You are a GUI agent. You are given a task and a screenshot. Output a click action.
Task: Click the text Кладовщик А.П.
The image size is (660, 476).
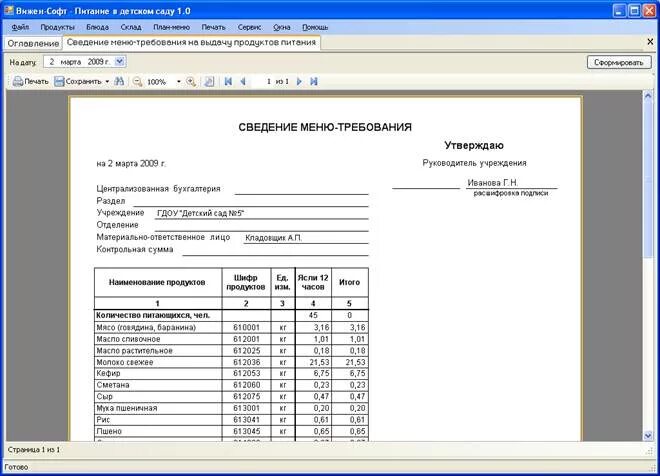(274, 238)
